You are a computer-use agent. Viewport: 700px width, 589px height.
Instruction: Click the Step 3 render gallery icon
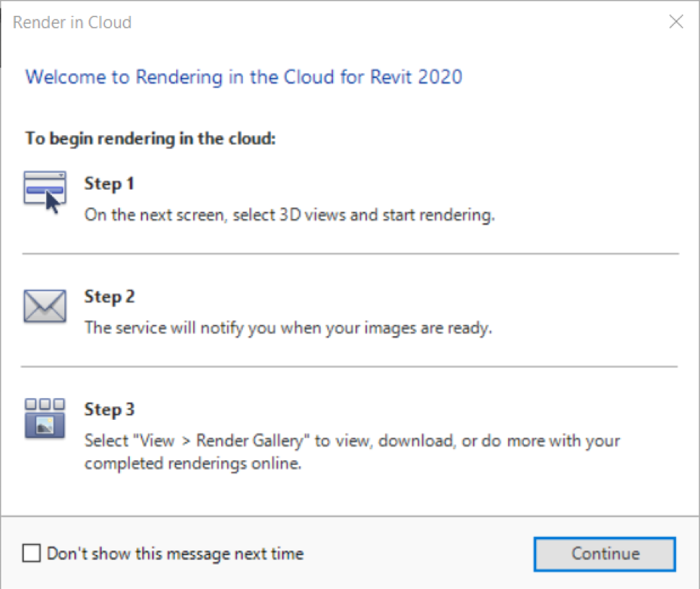pyautogui.click(x=45, y=418)
